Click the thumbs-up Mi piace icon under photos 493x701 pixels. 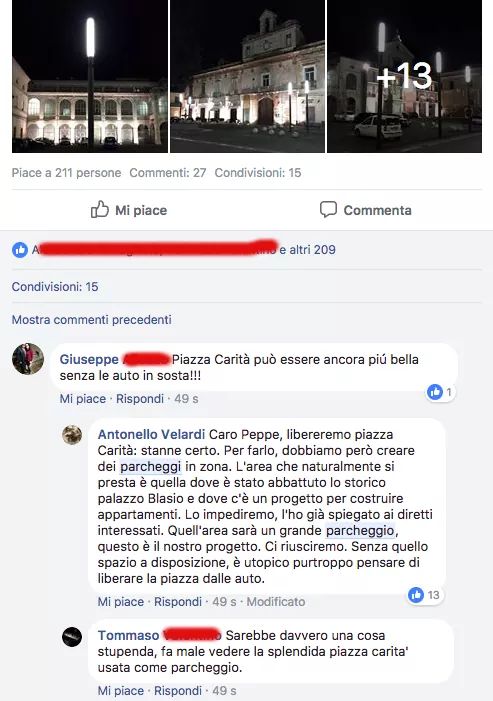tap(100, 209)
